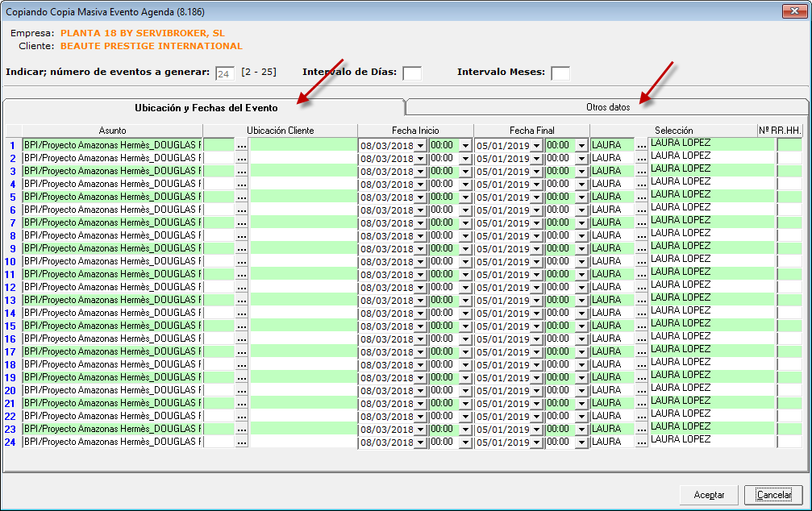Screen dimensions: 812x511
Task: Click row 6 Selección browse button
Action: tap(642, 210)
